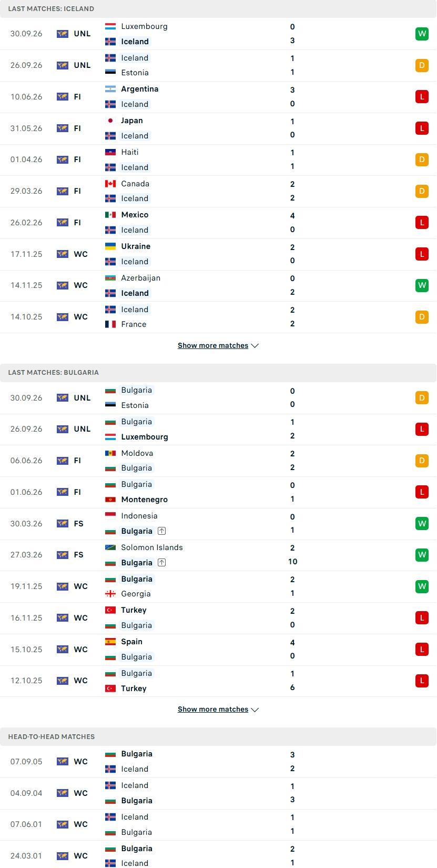Click the competition icon on the 17.11.25 row
The width and height of the screenshot is (437, 868).
[63, 254]
